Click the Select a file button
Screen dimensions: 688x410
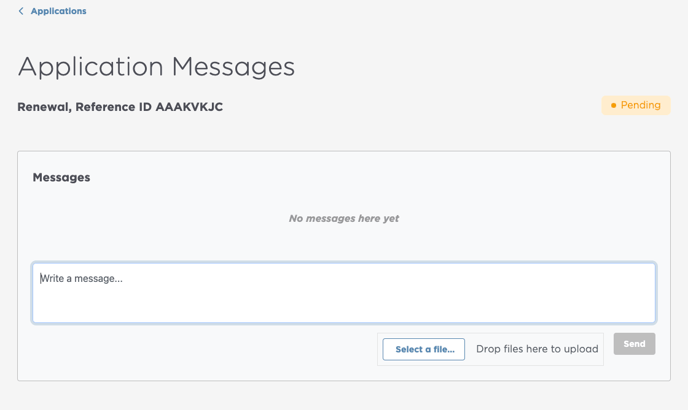(423, 349)
